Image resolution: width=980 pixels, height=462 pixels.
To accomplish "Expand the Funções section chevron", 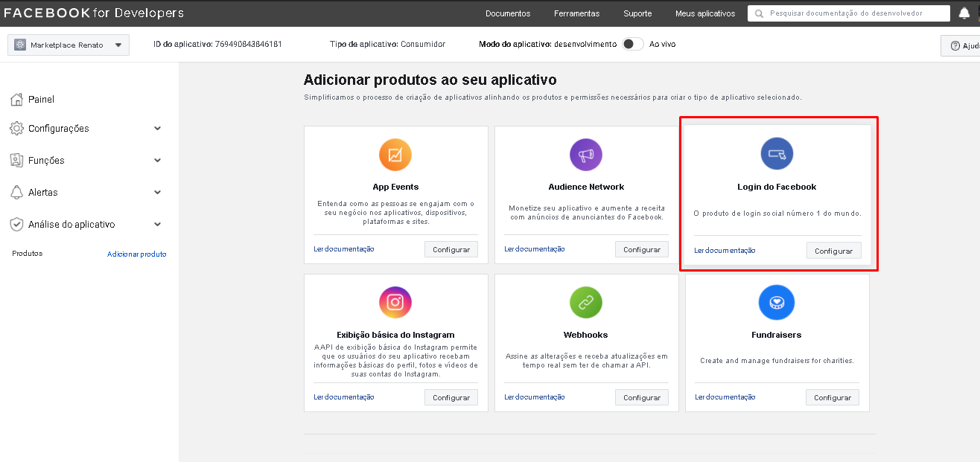I will [x=157, y=161].
